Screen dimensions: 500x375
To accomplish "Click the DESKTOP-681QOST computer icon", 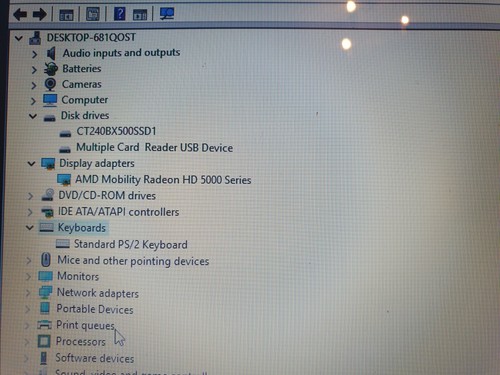I will coord(35,38).
